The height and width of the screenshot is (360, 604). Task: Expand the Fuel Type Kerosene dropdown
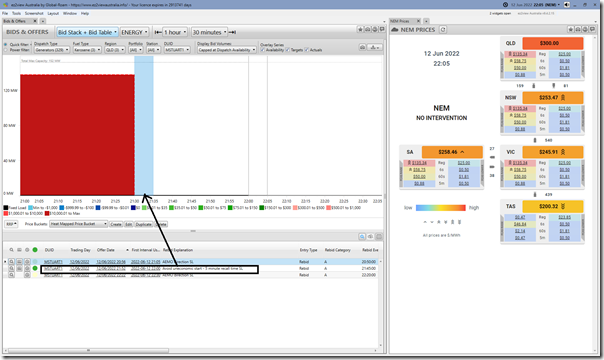click(x=87, y=50)
